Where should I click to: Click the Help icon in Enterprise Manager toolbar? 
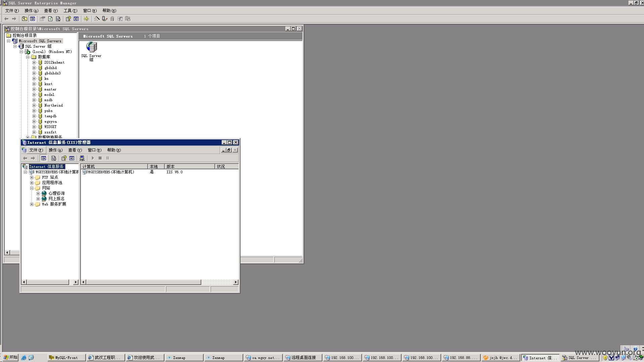point(68,19)
